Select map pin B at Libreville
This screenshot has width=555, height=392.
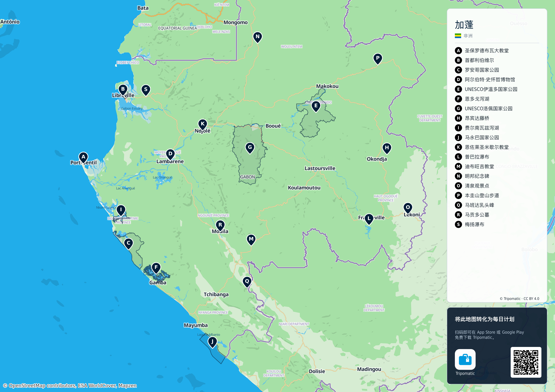[123, 90]
